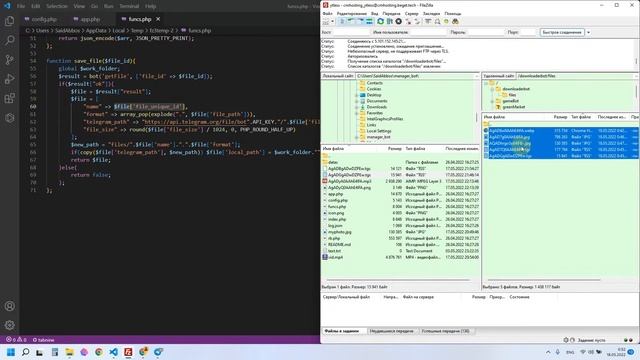The width and height of the screenshot is (640, 360).
Task: Focus the Порт input field
Action: pyautogui.click(x=528, y=32)
